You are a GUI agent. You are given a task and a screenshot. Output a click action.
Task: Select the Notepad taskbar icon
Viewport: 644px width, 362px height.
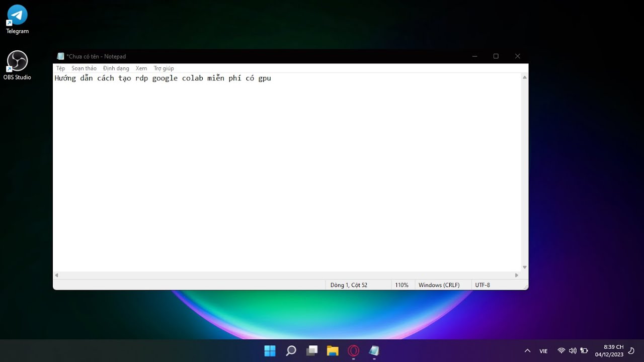click(x=374, y=351)
